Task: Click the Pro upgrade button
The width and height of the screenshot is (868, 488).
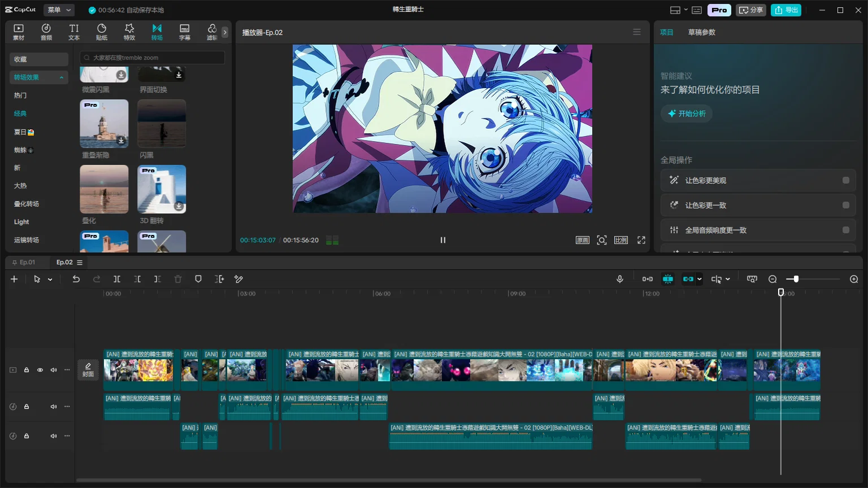Action: pyautogui.click(x=719, y=10)
